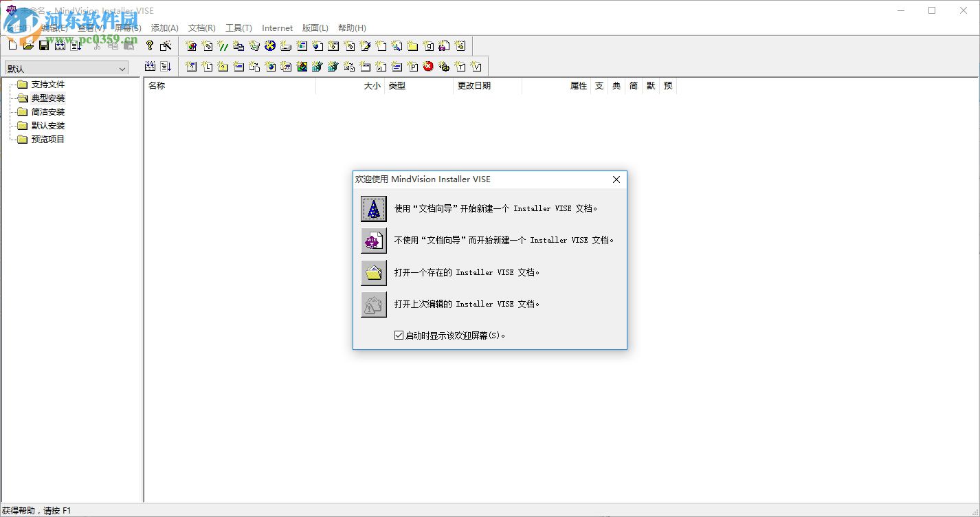Click the toolbar icon showing letter V
Screen dimensions: 980x517
point(476,67)
